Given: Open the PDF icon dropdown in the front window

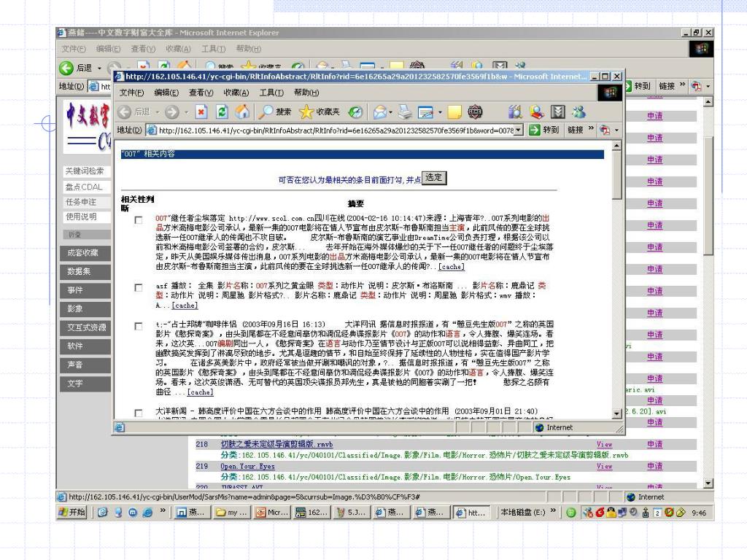Looking at the screenshot, I should click(x=616, y=130).
